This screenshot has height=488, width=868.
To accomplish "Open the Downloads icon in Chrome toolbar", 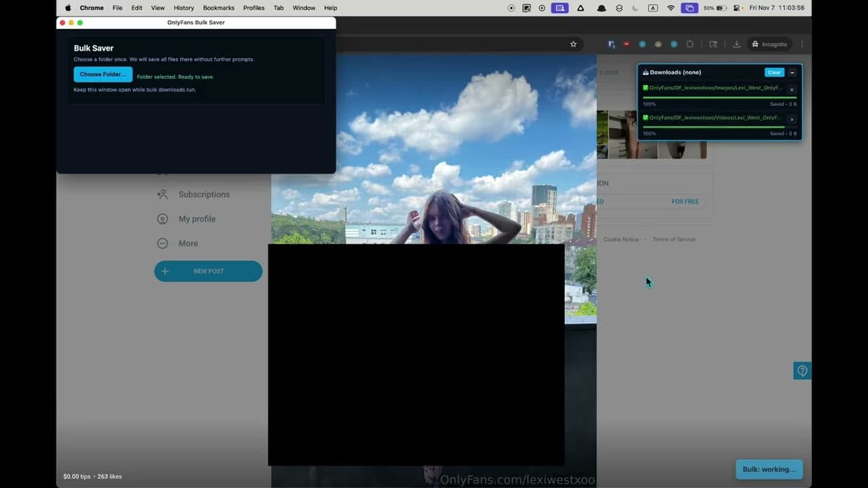I will click(737, 44).
